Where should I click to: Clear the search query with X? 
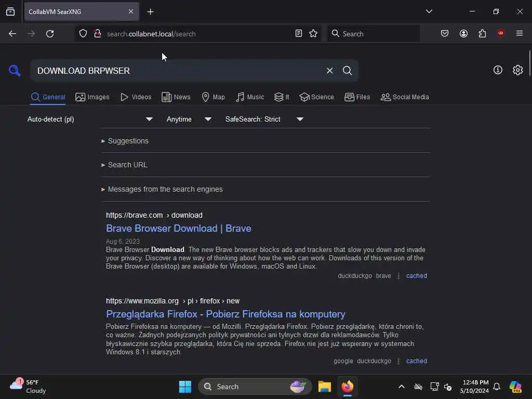[x=329, y=71]
